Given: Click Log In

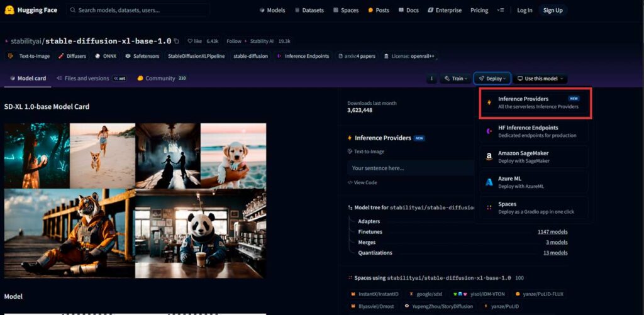Looking at the screenshot, I should point(525,10).
